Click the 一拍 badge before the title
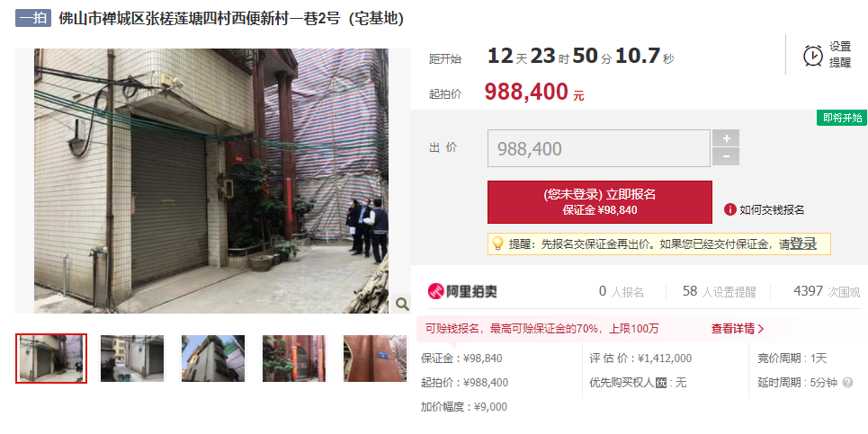 click(33, 18)
